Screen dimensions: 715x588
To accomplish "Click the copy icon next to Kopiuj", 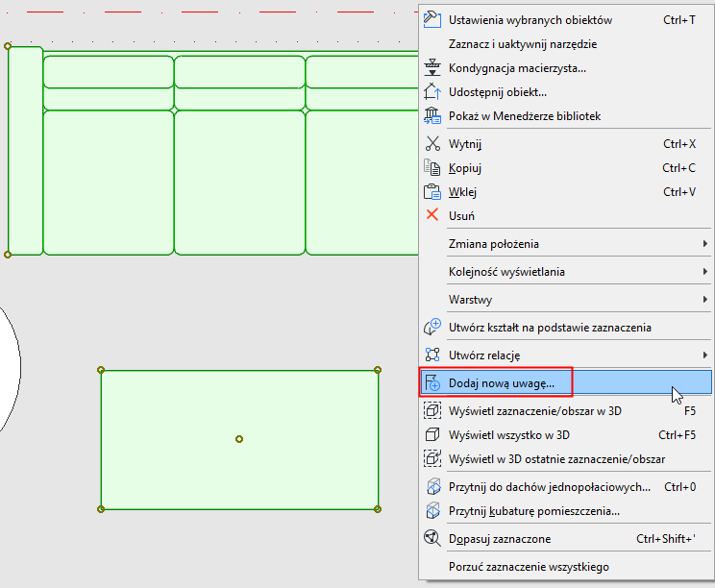I will [x=431, y=168].
